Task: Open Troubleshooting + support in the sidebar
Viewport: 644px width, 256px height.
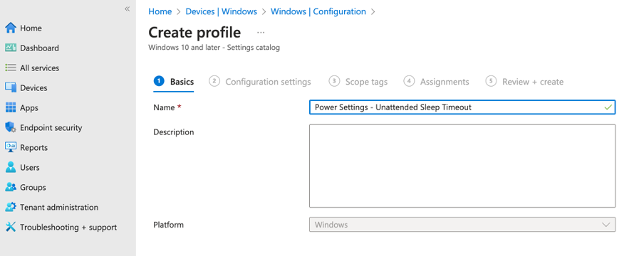Action: click(68, 227)
